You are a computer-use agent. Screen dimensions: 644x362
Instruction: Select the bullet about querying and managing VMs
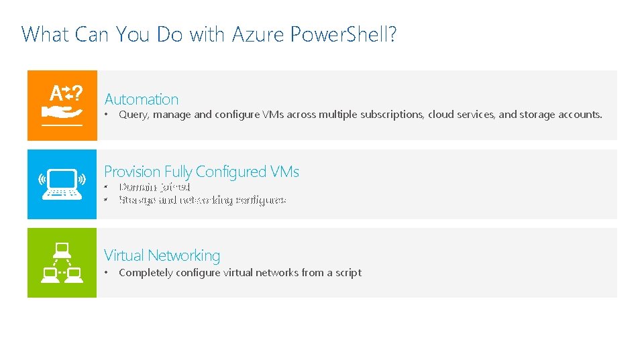click(360, 115)
